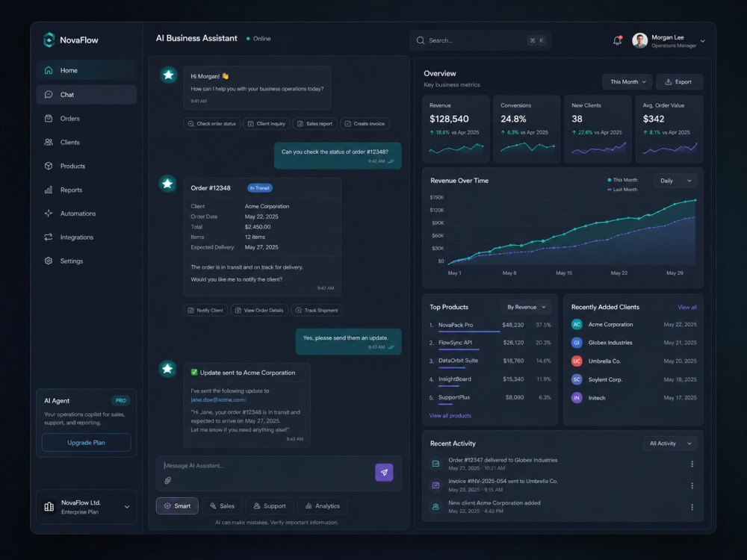The width and height of the screenshot is (747, 560).
Task: Switch to Sales assistant mode
Action: pyautogui.click(x=222, y=505)
